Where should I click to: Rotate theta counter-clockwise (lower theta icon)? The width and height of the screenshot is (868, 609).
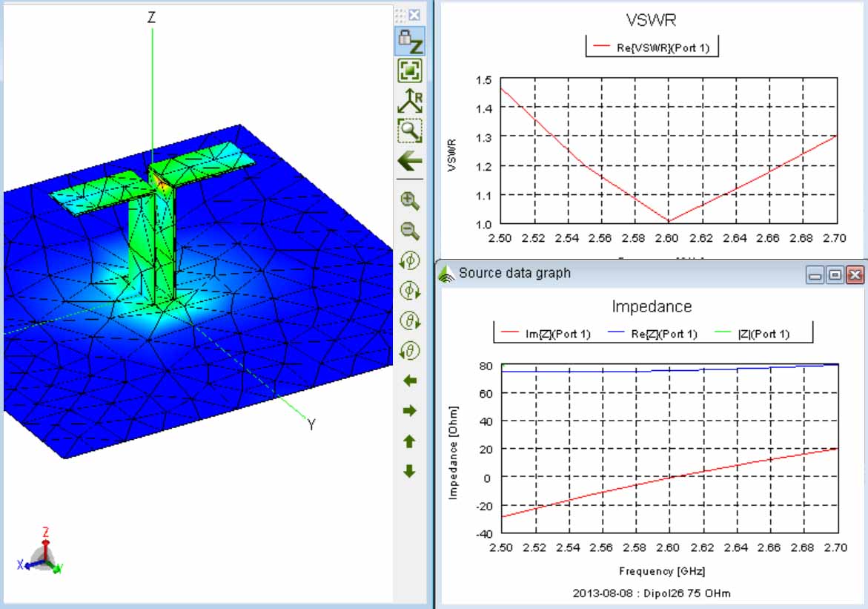[x=410, y=350]
